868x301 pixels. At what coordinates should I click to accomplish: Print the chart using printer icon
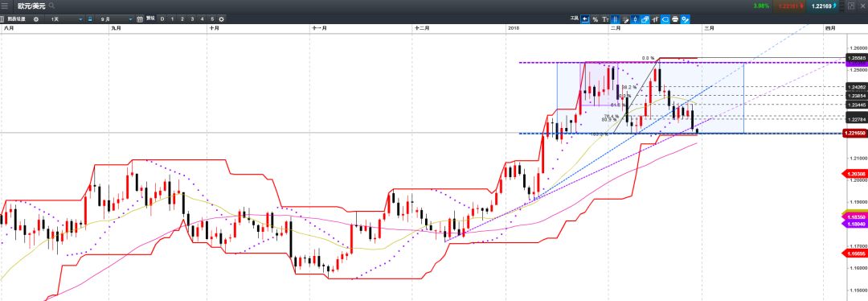(x=675, y=19)
